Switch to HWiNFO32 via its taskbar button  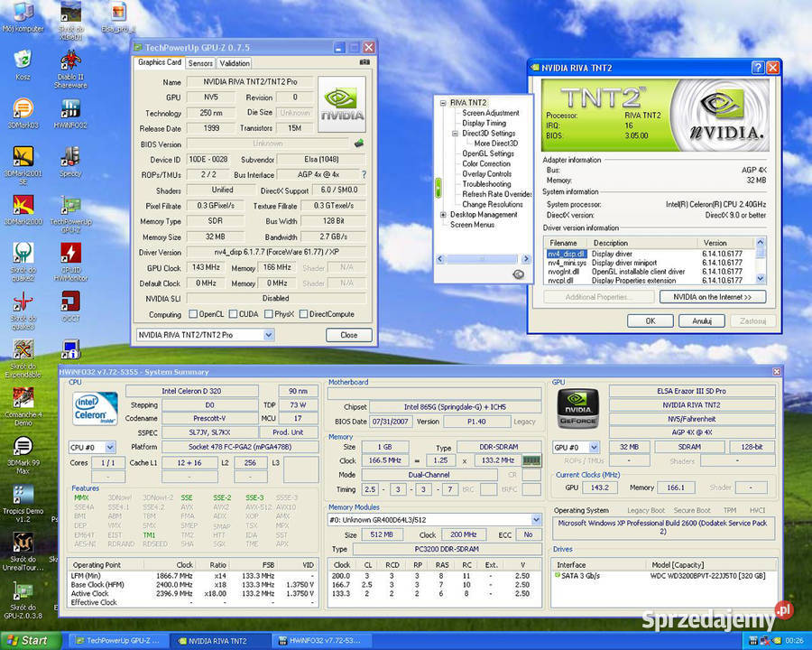point(324,641)
